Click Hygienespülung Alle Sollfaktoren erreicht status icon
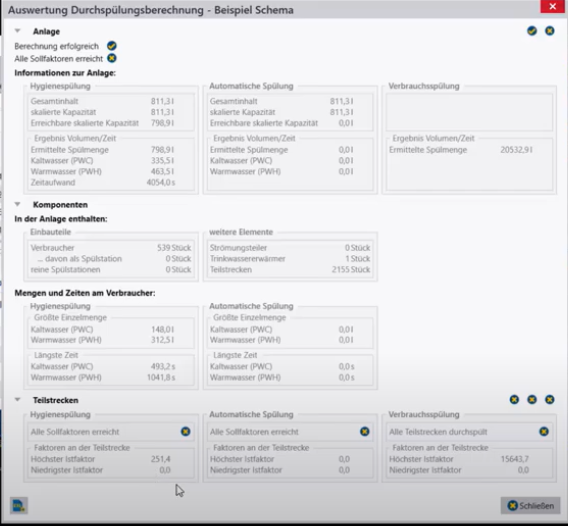The width and height of the screenshot is (568, 526). pos(185,431)
